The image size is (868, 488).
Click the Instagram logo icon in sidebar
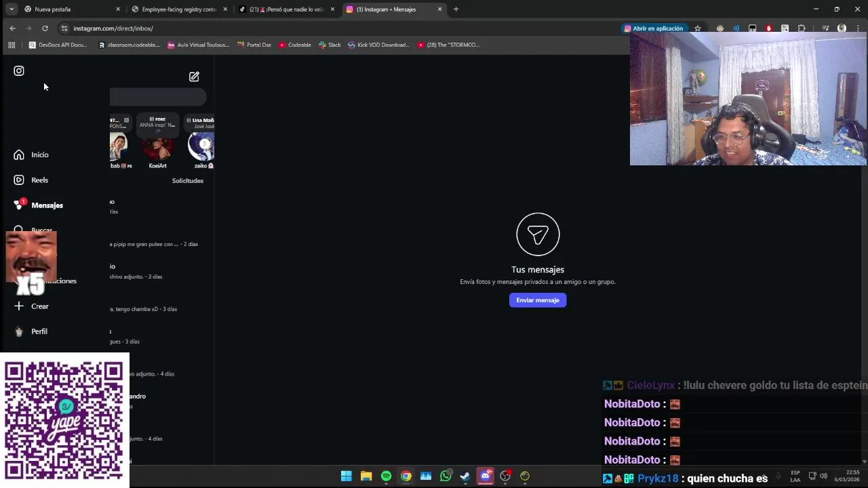coord(19,70)
